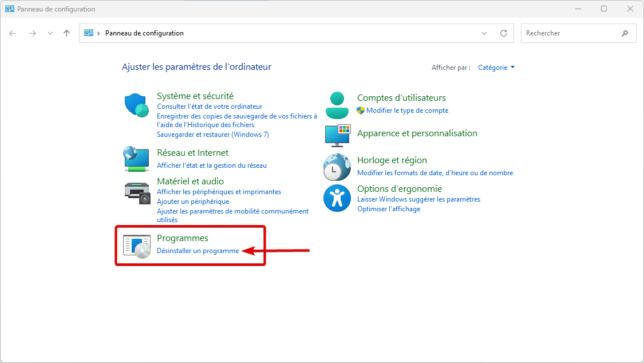
Task: Click the Matériel et audio printer icon
Action: [137, 193]
